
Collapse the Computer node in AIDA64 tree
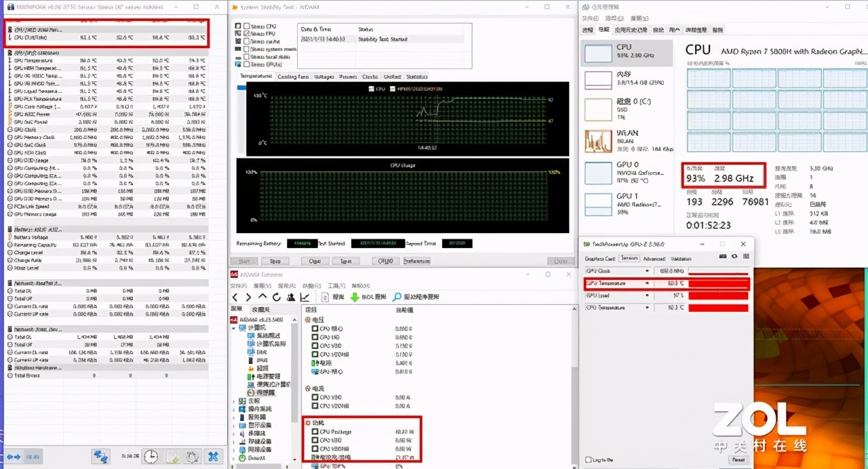coord(234,327)
